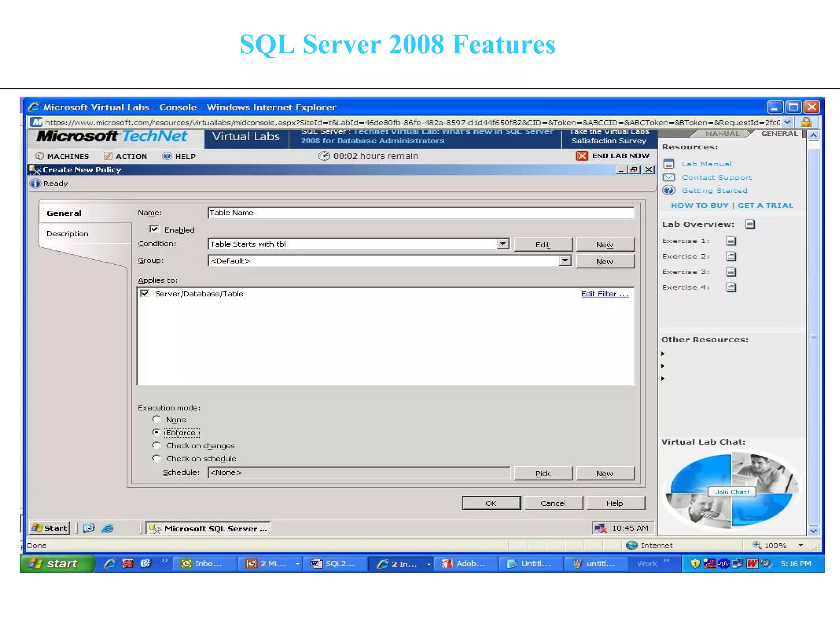This screenshot has height=630, width=840.
Task: Open the browser address bar dropdown
Action: click(x=787, y=122)
